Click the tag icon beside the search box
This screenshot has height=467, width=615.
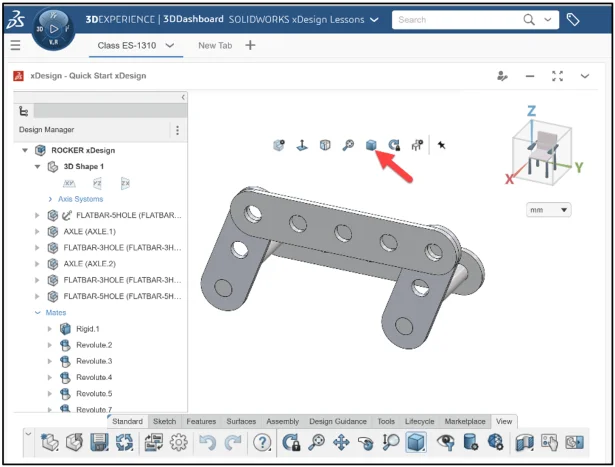coord(573,19)
